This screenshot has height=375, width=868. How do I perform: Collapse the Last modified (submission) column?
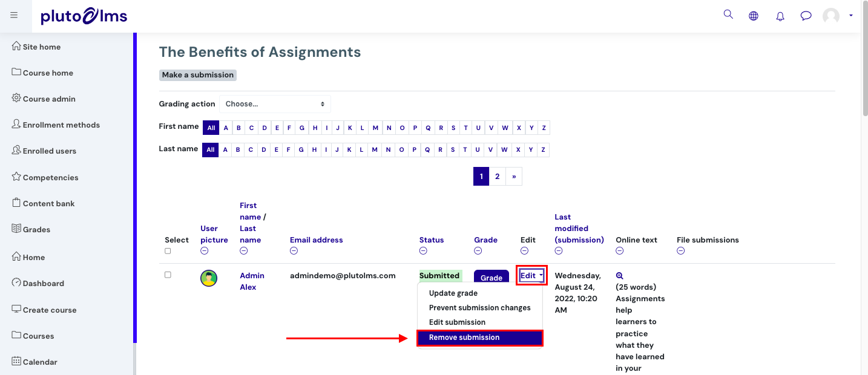pos(559,251)
